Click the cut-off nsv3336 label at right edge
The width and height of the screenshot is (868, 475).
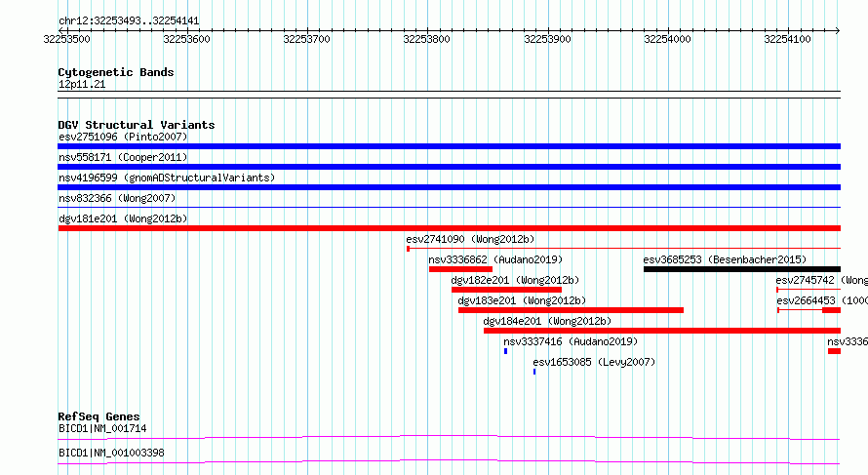point(848,341)
